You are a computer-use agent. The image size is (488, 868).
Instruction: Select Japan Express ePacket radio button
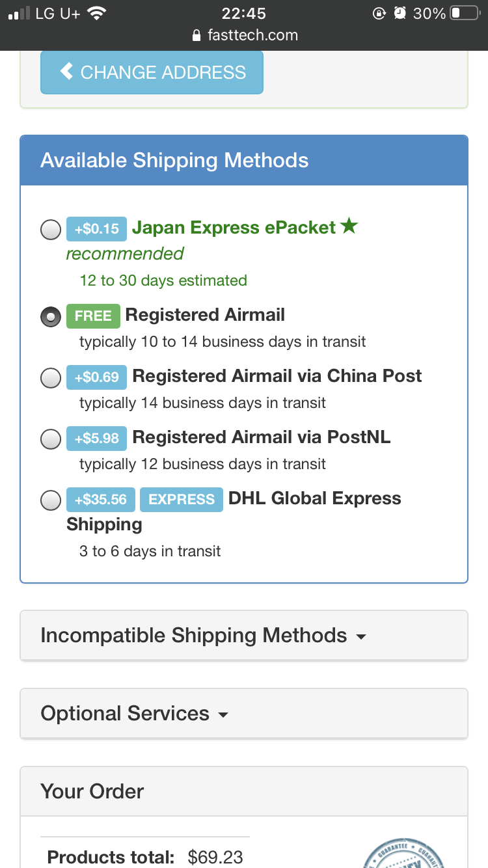[51, 230]
